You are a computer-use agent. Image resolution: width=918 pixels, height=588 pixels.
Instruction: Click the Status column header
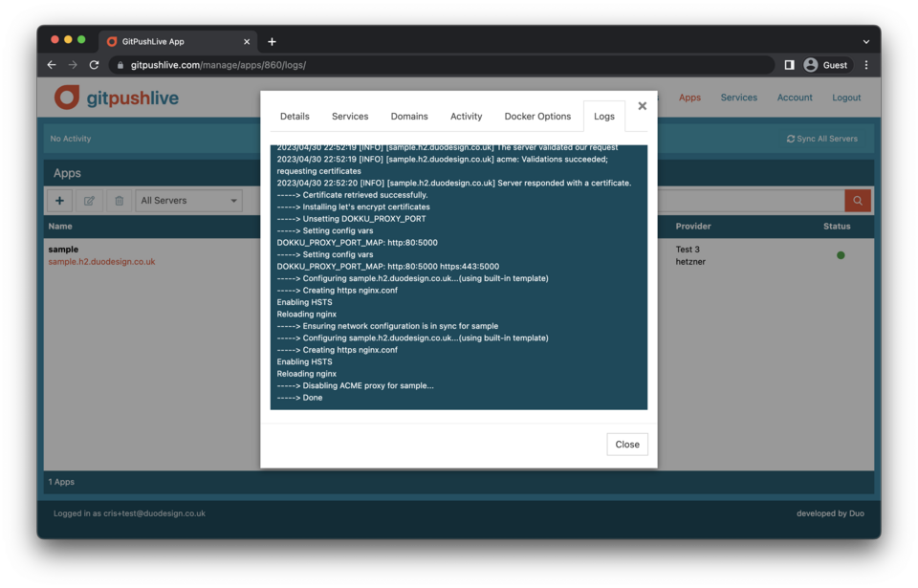(837, 226)
